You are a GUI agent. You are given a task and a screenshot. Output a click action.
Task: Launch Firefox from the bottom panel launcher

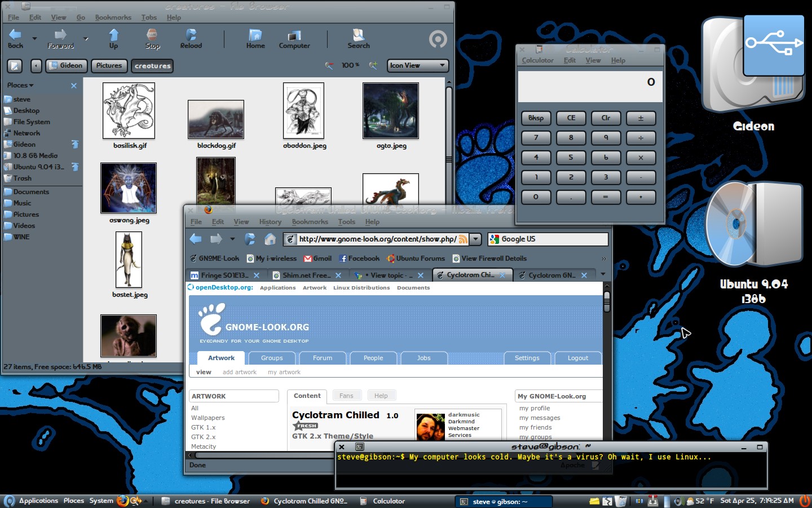click(122, 501)
